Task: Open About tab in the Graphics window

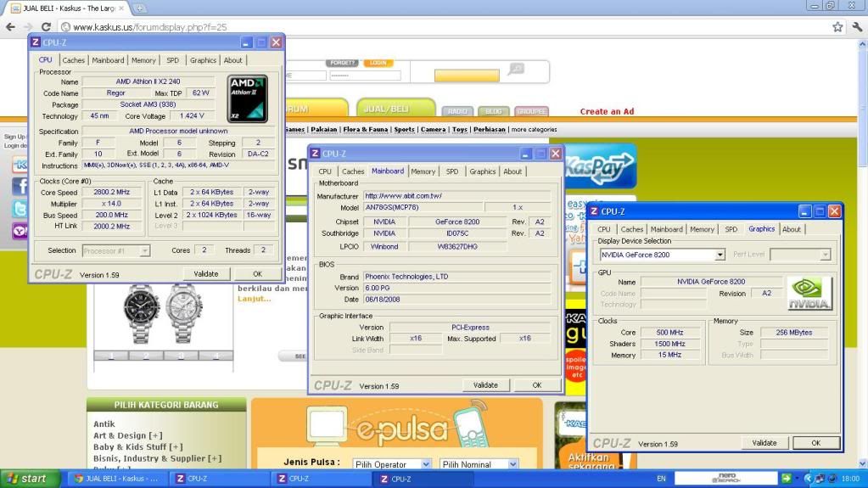Action: coord(791,229)
